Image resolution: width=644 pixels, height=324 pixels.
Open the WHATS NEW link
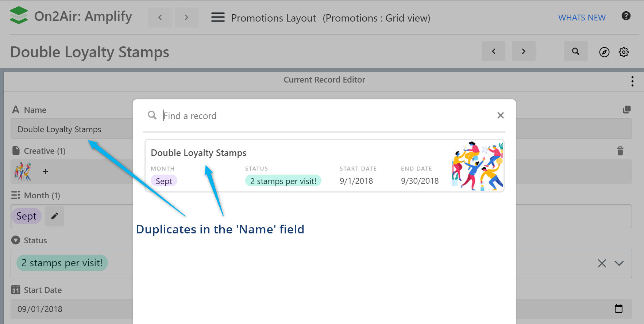582,17
